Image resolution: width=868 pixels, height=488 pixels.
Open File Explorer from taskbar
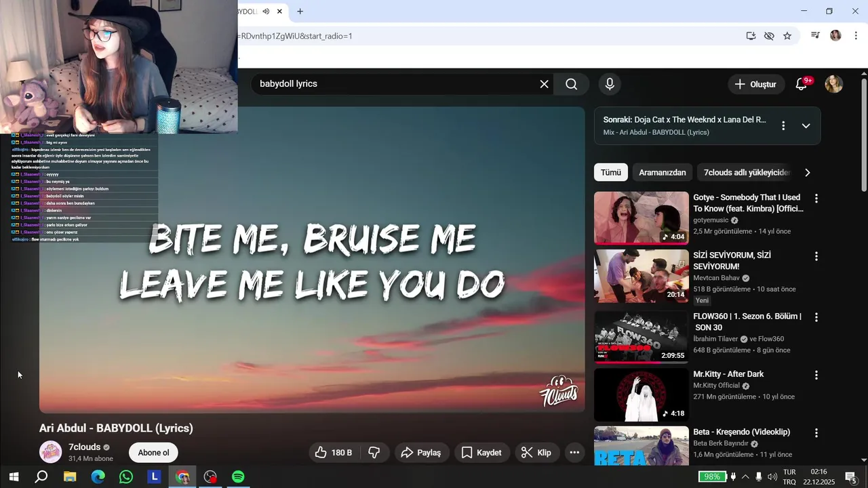70,476
